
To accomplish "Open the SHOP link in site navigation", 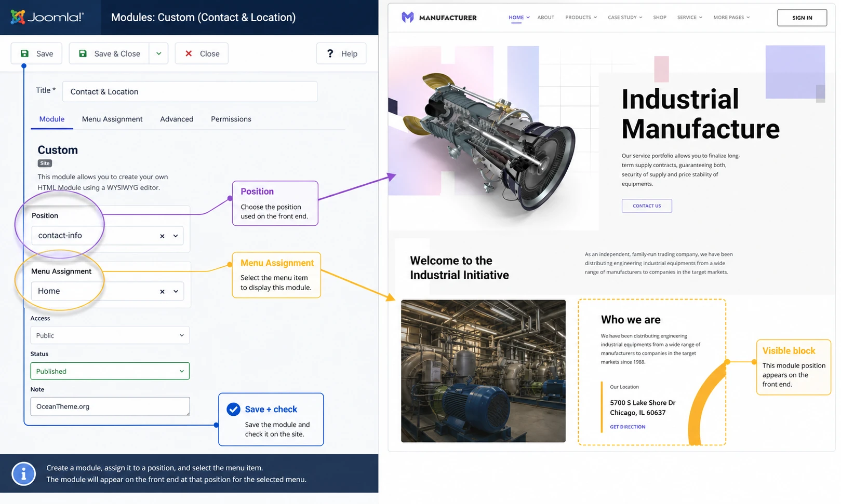I will [660, 18].
